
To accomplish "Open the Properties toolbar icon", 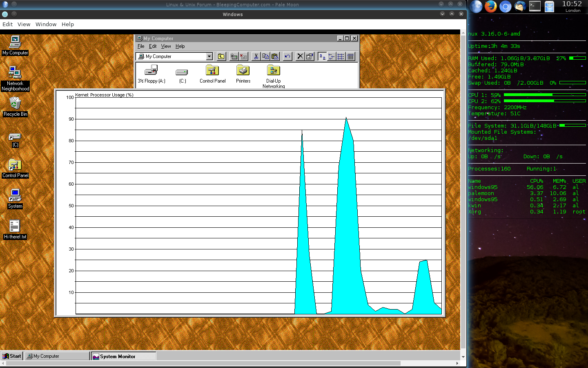I will click(310, 56).
